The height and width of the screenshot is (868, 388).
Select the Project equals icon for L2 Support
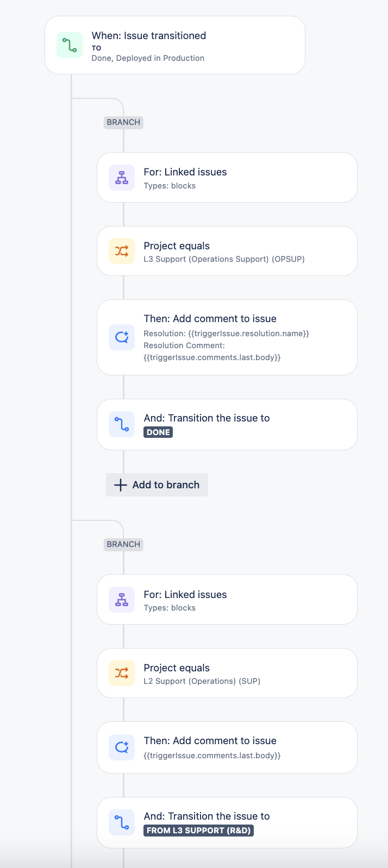[121, 672]
